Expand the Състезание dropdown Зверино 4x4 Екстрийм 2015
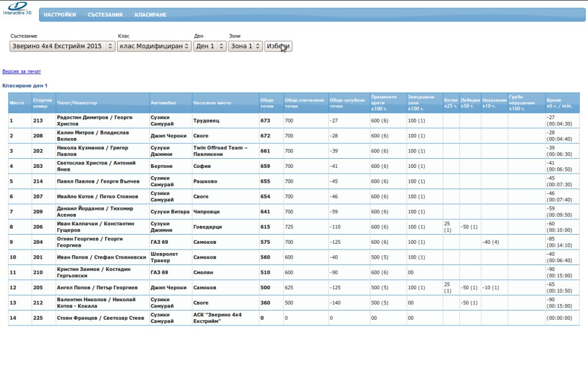This screenshot has height=368, width=588. pyautogui.click(x=63, y=46)
